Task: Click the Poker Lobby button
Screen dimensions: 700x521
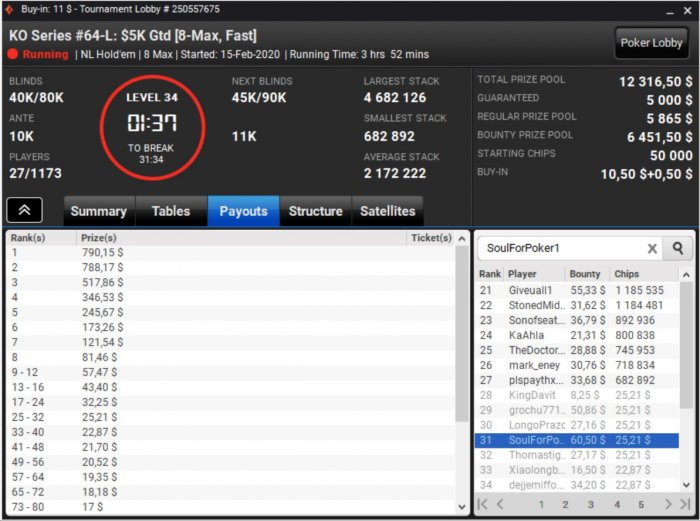Action: click(x=651, y=43)
